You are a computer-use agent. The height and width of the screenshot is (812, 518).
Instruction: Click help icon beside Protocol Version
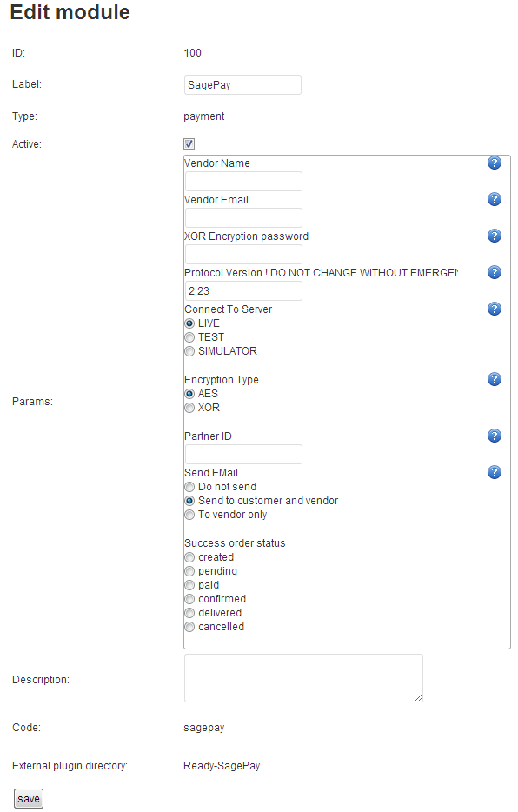click(x=495, y=272)
